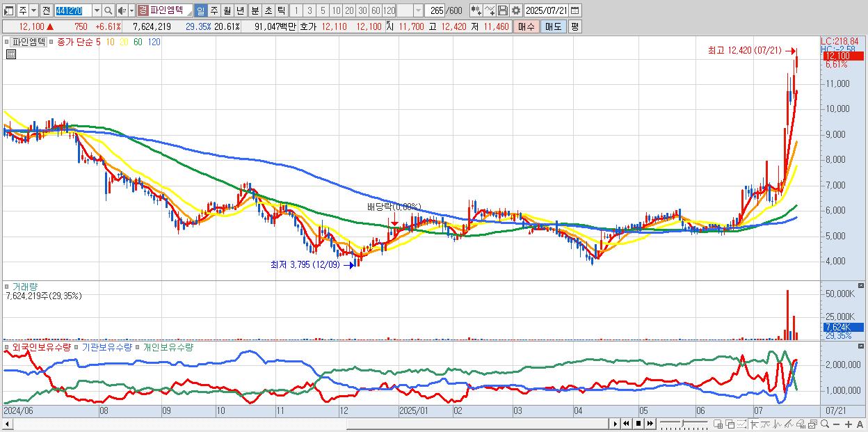Viewport: 868px width, 432px height.
Task: Click the date field 2025/07/21
Action: [545, 10]
